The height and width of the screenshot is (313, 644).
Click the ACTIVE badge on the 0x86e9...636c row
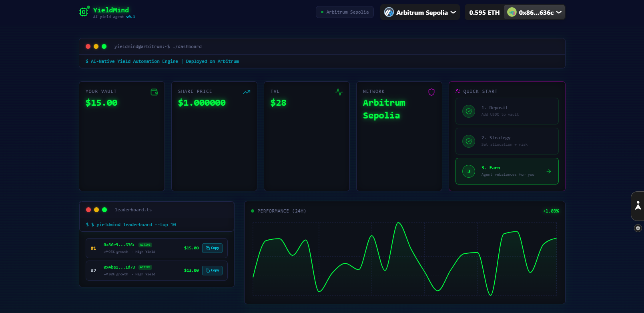click(145, 245)
